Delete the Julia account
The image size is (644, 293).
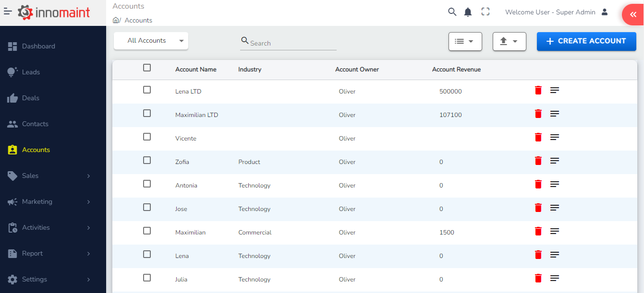click(538, 278)
